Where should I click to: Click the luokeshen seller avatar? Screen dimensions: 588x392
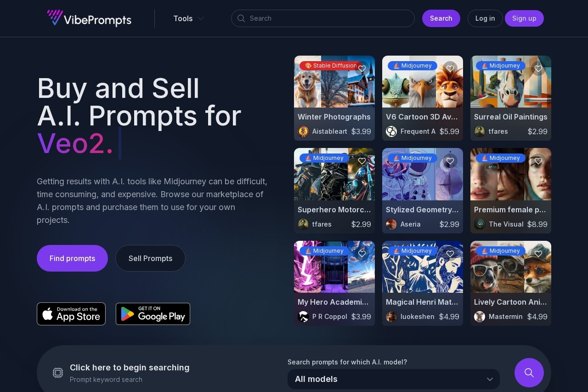(391, 317)
